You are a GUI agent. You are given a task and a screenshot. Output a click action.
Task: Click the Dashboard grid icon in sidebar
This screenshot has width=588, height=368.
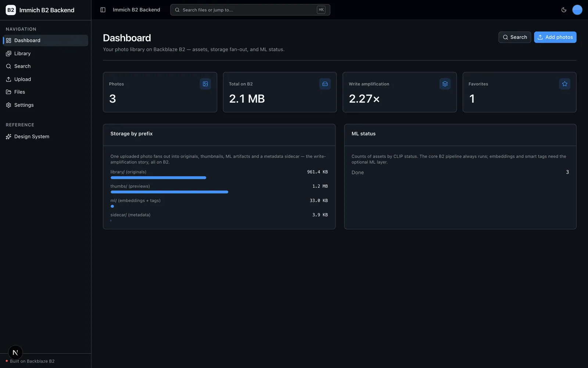[x=8, y=40]
